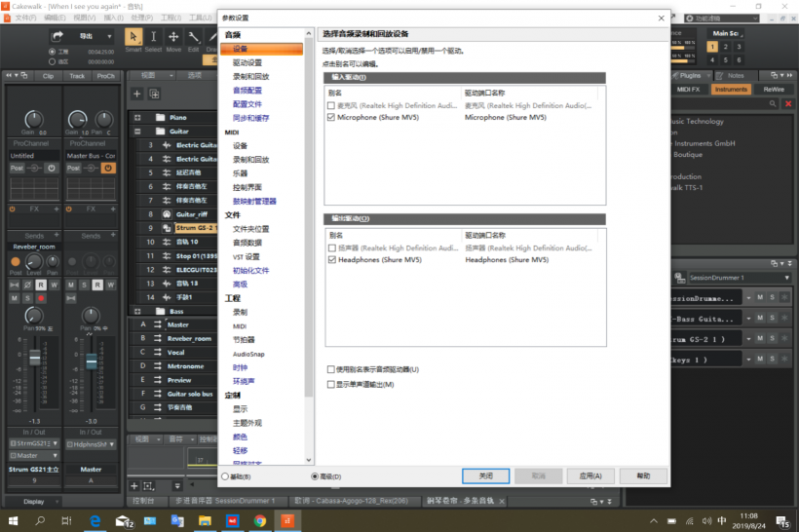Click the Master bus volume fader
This screenshot has width=799, height=532.
click(90, 361)
